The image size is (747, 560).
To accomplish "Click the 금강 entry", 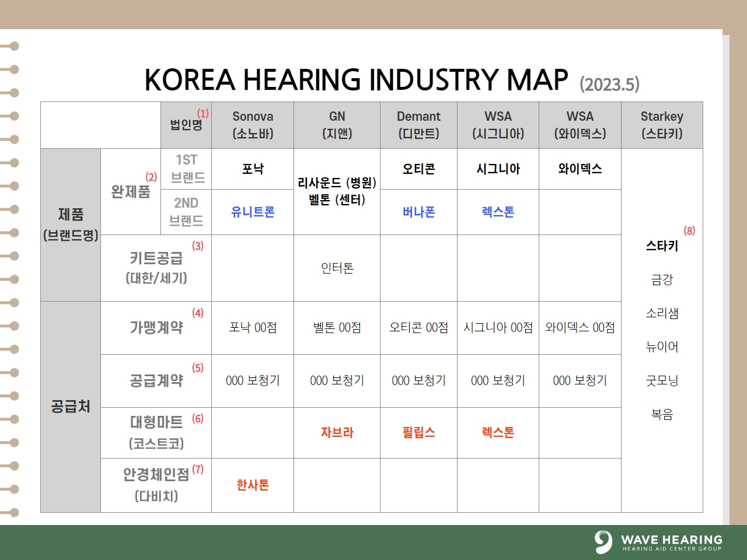I will [x=662, y=280].
